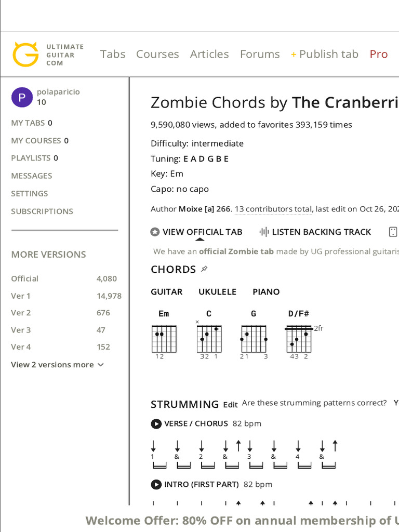Image resolution: width=399 pixels, height=532 pixels.
Task: Switch chords to Ukulele tab
Action: click(x=217, y=292)
